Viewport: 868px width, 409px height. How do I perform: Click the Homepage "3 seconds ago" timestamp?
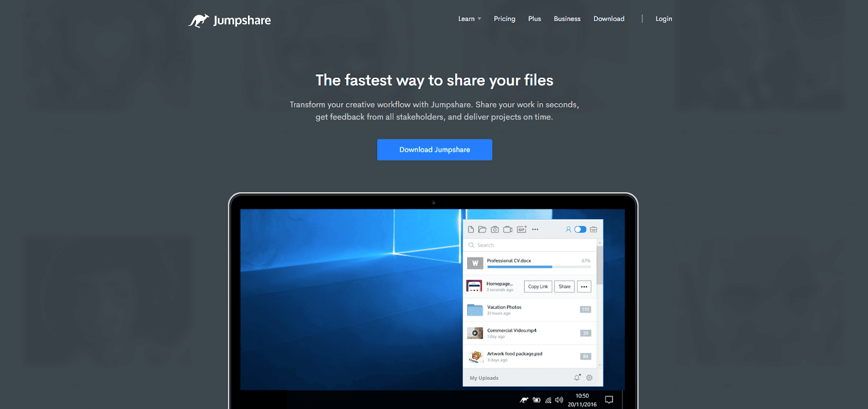tap(500, 290)
